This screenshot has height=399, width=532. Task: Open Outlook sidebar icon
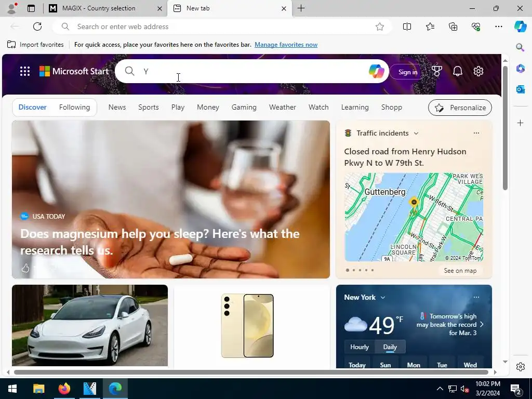pyautogui.click(x=520, y=89)
